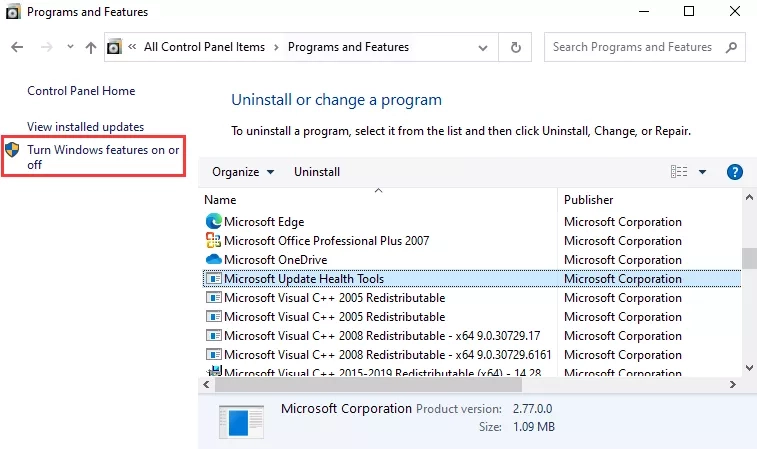The image size is (757, 449).
Task: Click the Microsoft Edge program icon
Action: coord(213,222)
